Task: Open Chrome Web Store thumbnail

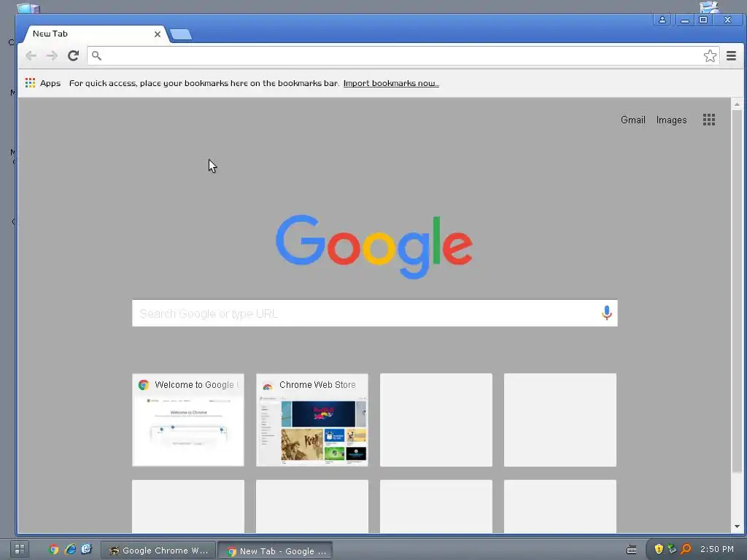Action: [312, 420]
